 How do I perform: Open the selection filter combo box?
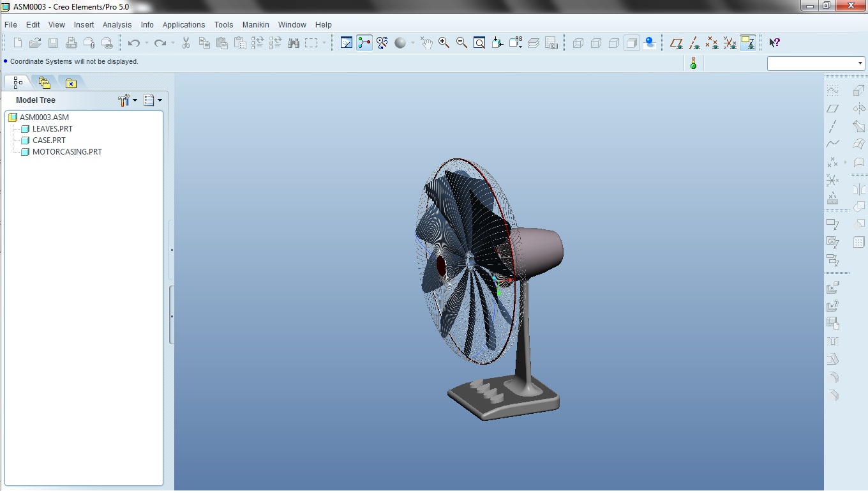click(816, 63)
